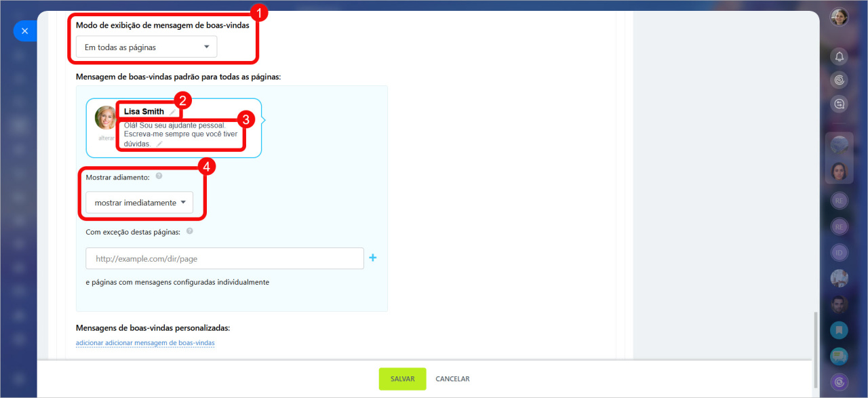Click Lisa Smith avatar photo to change

[106, 117]
